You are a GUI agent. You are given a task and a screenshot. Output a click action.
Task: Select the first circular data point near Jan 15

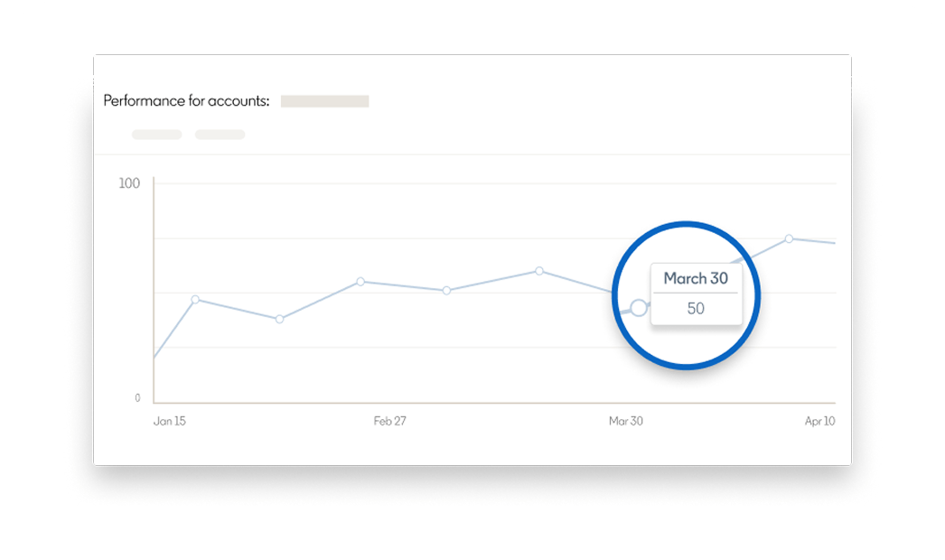195,299
